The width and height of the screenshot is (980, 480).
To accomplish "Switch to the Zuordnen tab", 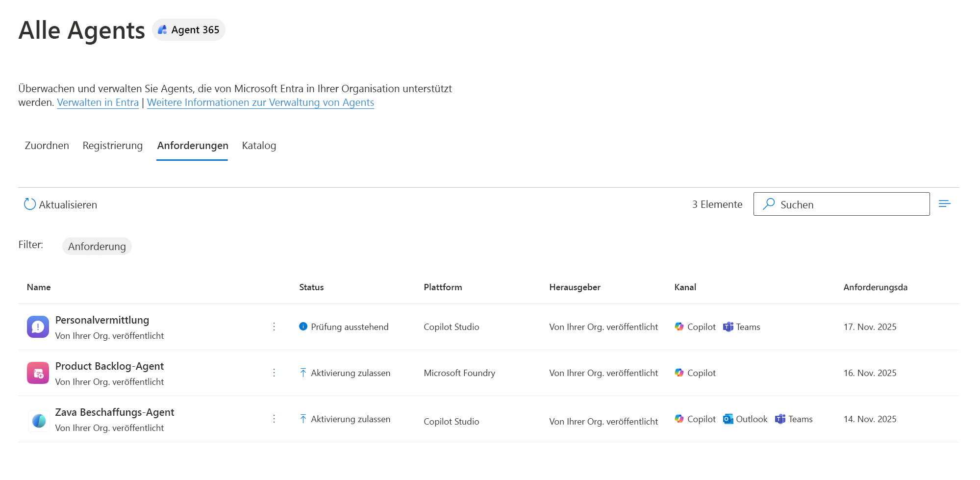I will pos(47,146).
